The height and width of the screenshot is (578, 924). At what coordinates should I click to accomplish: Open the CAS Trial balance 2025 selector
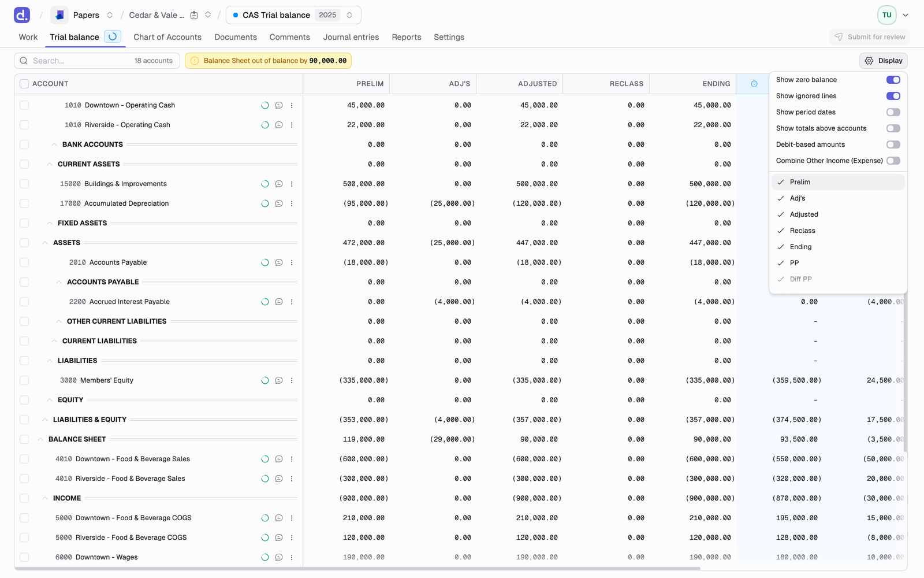pyautogui.click(x=293, y=15)
